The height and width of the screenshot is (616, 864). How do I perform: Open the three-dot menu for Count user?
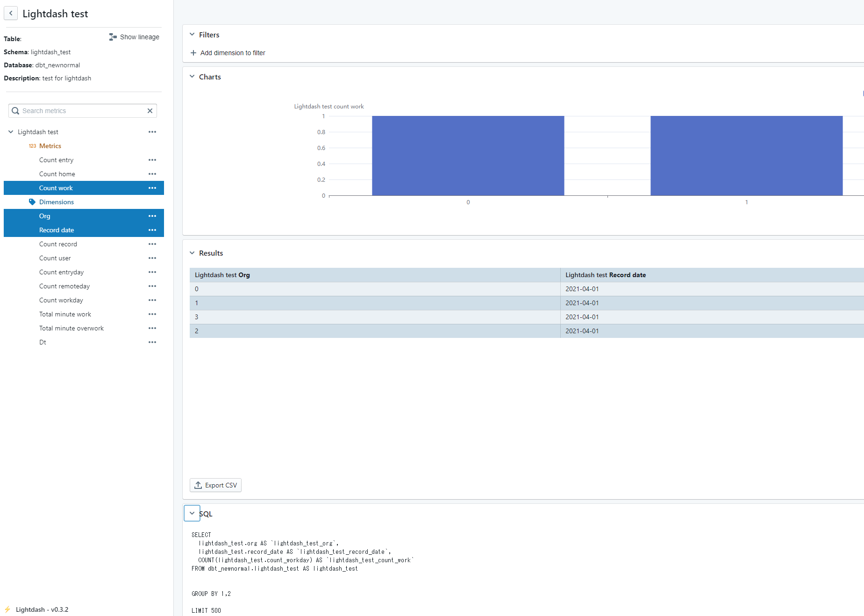(152, 258)
